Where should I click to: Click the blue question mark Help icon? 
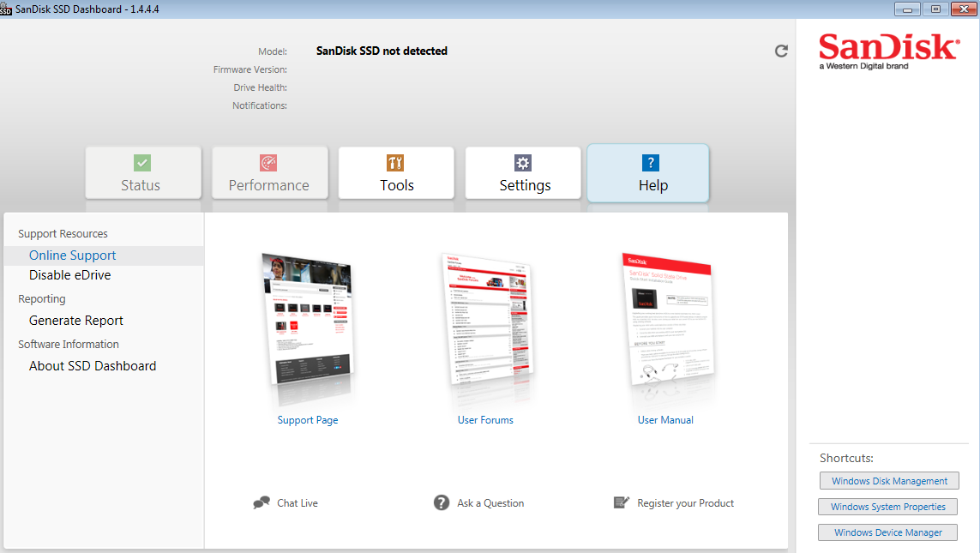point(651,163)
